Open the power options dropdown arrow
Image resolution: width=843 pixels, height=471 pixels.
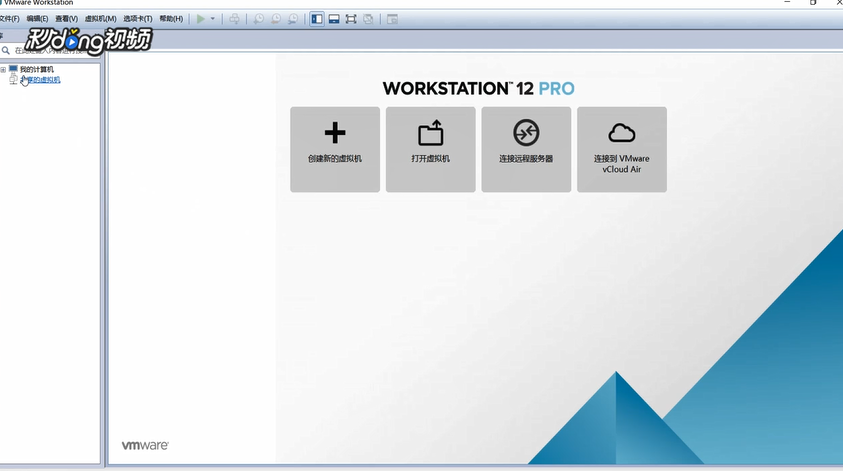(213, 19)
